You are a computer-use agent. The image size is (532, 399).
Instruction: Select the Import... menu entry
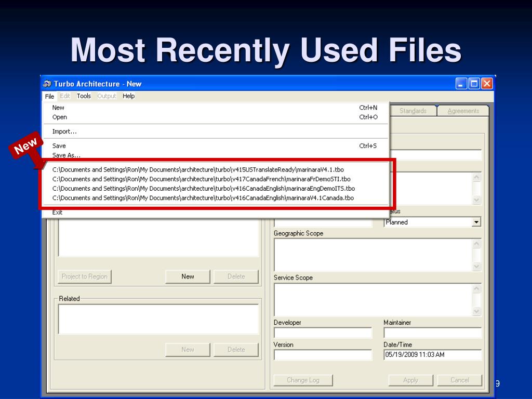[215, 131]
